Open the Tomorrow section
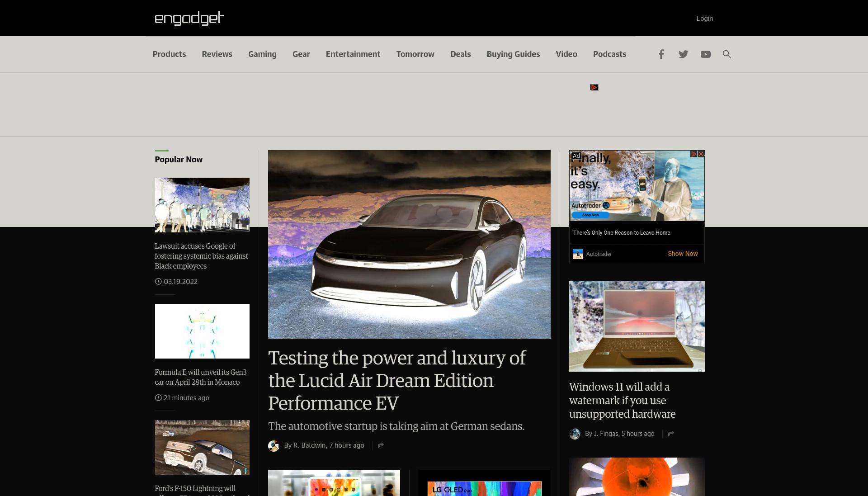The height and width of the screenshot is (496, 868). click(x=415, y=54)
